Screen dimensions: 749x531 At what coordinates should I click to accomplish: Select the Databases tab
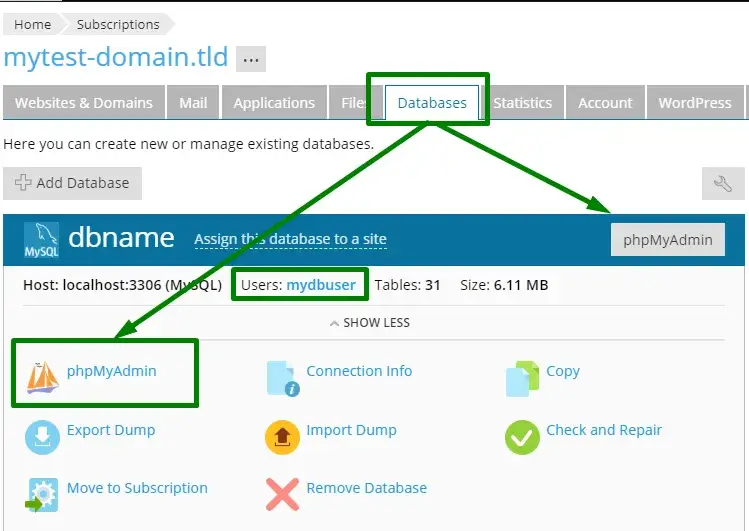point(432,102)
